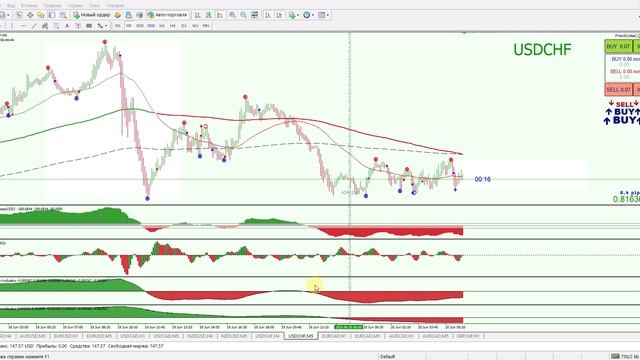The height and width of the screenshot is (360, 640).
Task: Click the green BUY 0.07 button
Action: [618, 46]
